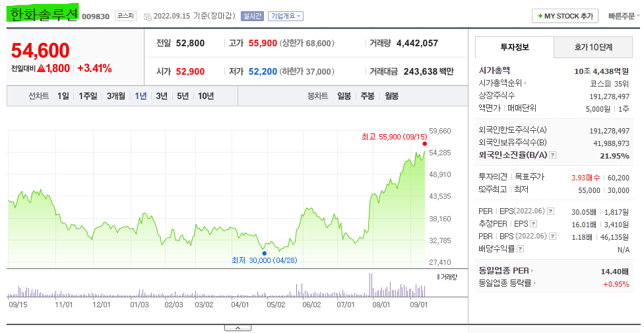Screen dimensions: 644x333
Task: Expand 동일업종 PER arrow link
Action: (x=506, y=270)
